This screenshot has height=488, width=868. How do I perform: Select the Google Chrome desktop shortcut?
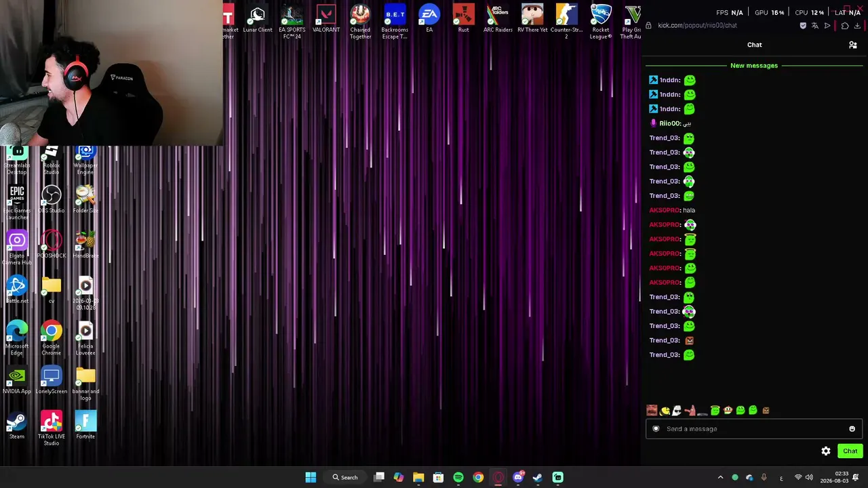coord(52,339)
